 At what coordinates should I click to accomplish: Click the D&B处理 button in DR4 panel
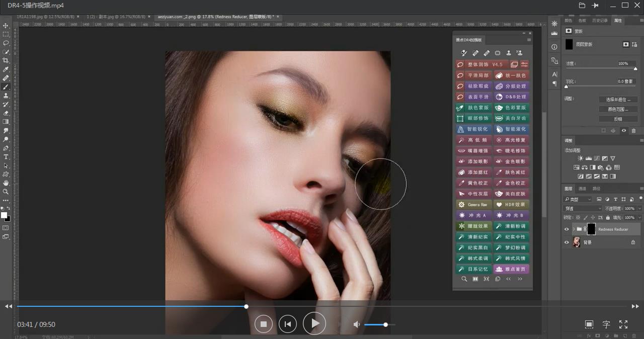coord(511,97)
